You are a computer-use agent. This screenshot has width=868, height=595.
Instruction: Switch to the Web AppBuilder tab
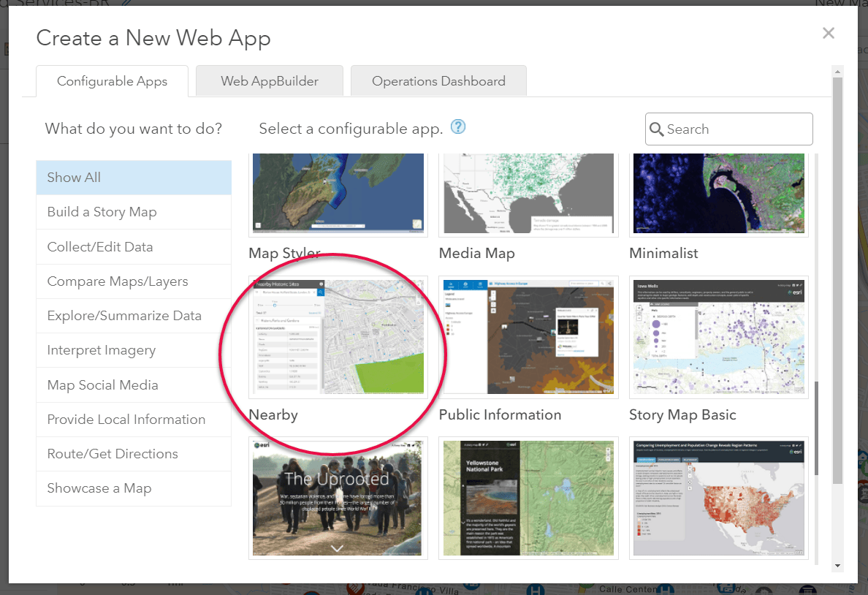[x=270, y=81]
